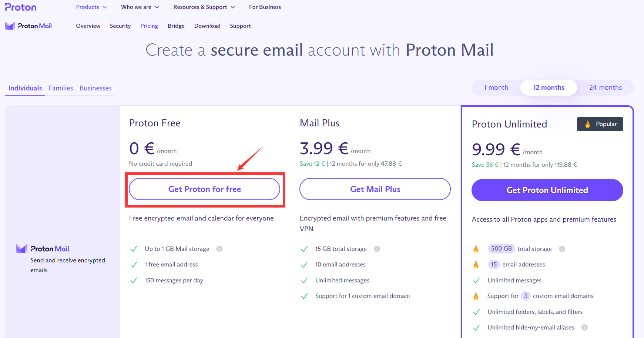Click info icon by hide-my-email aliases
The width and height of the screenshot is (644, 338).
click(584, 328)
